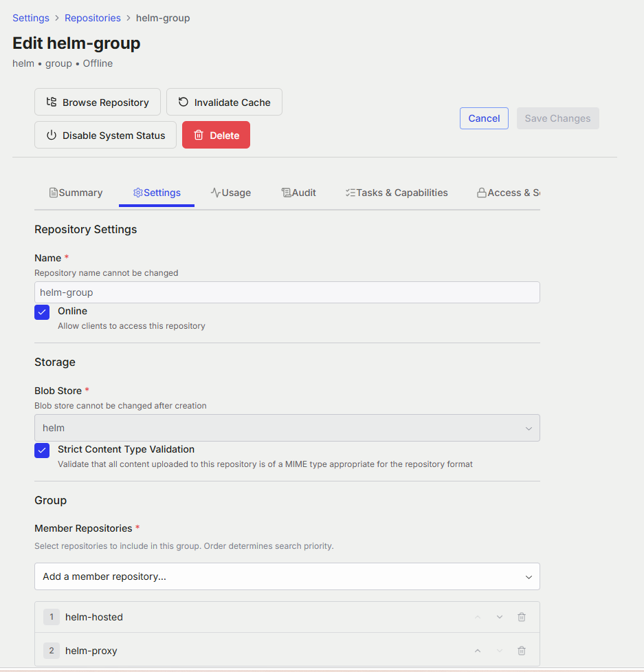Viewport: 644px width, 672px height.
Task: Click the priority number 2 badge
Action: point(52,651)
